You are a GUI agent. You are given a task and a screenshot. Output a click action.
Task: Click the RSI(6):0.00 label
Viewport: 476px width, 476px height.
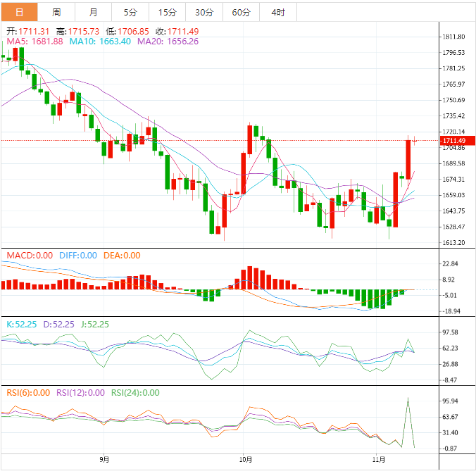tap(28, 392)
